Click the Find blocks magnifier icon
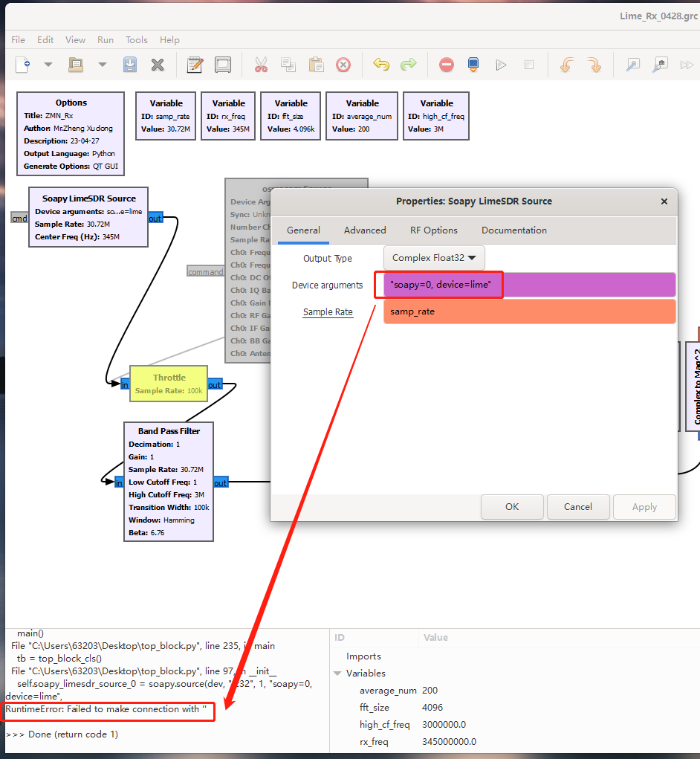700x759 pixels. [x=632, y=65]
